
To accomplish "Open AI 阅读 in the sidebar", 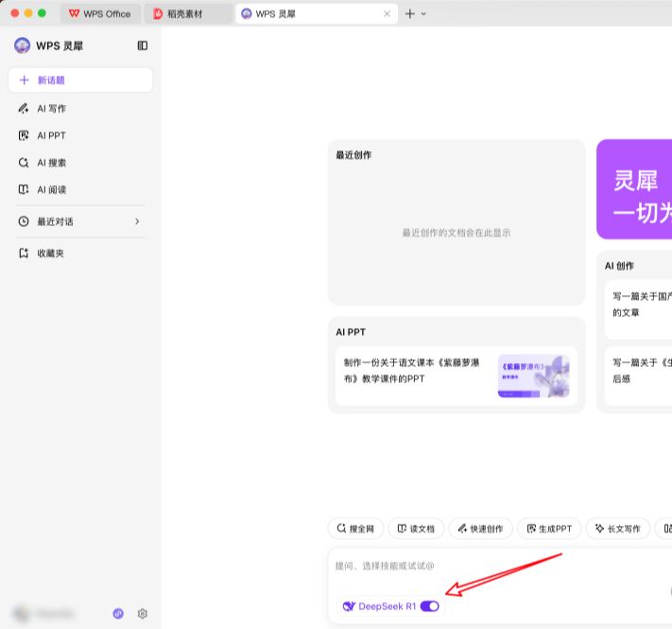I will point(80,189).
